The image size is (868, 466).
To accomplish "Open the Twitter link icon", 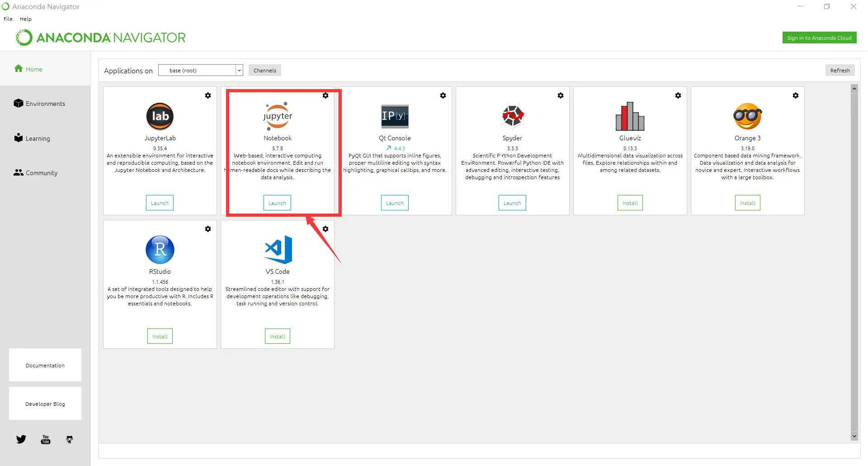I will pyautogui.click(x=21, y=439).
